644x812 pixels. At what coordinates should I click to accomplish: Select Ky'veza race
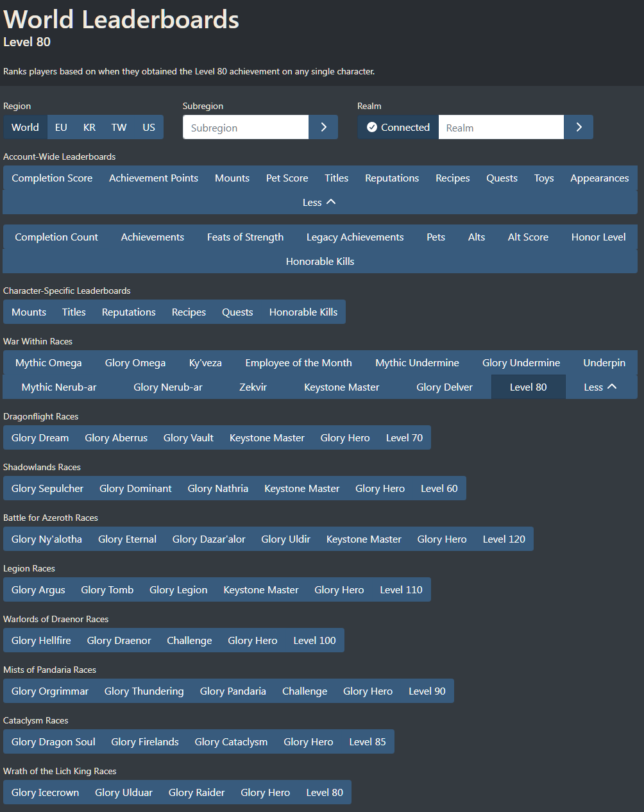pyautogui.click(x=205, y=362)
